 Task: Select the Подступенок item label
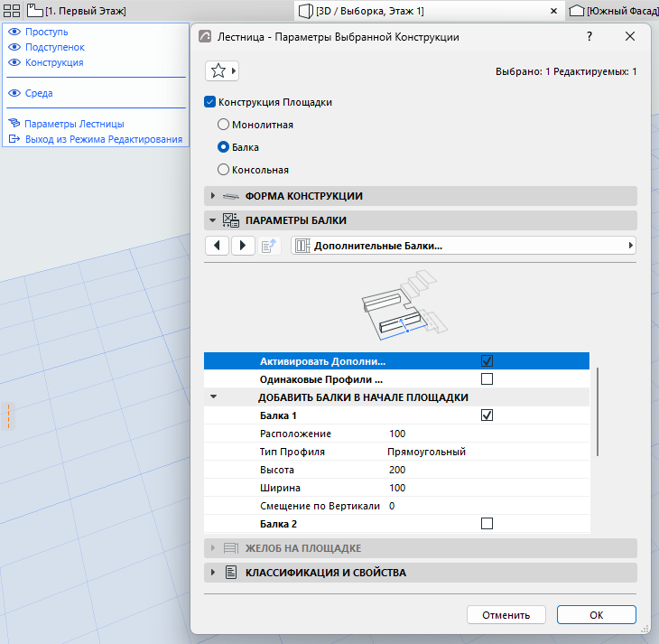click(x=55, y=47)
